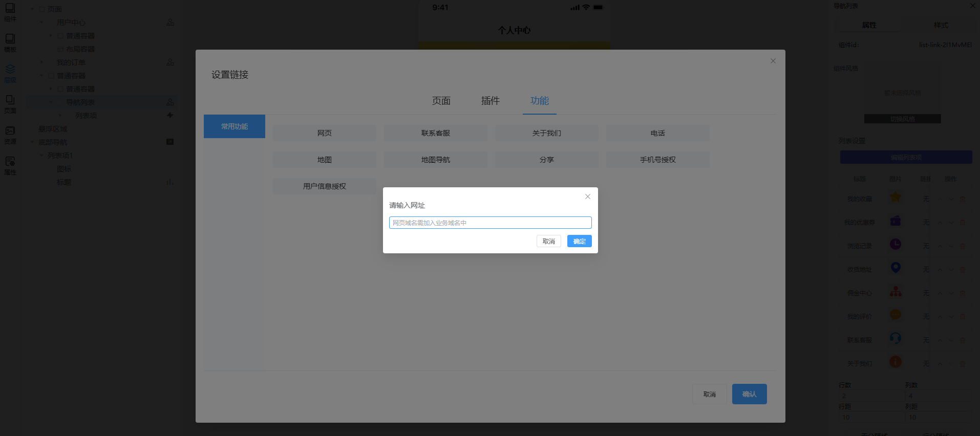This screenshot has height=436, width=980.
Task: Click the 切换风格 button
Action: click(903, 119)
